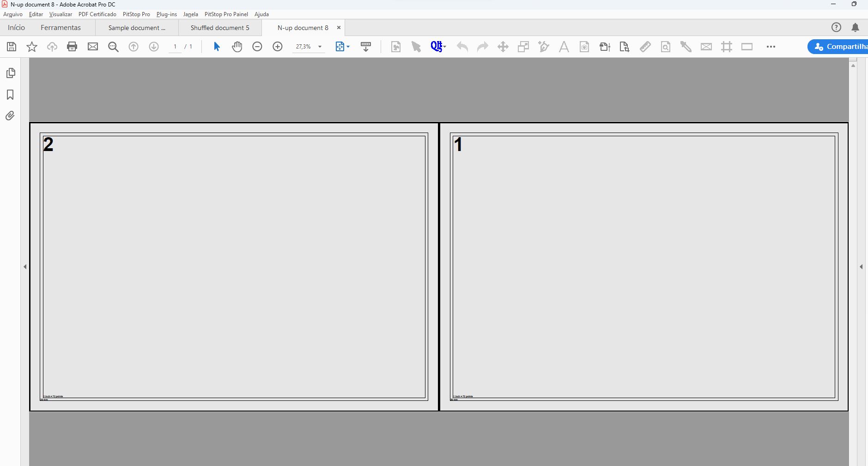Expand the right tools pane arrow
This screenshot has width=868, height=466.
tap(861, 266)
